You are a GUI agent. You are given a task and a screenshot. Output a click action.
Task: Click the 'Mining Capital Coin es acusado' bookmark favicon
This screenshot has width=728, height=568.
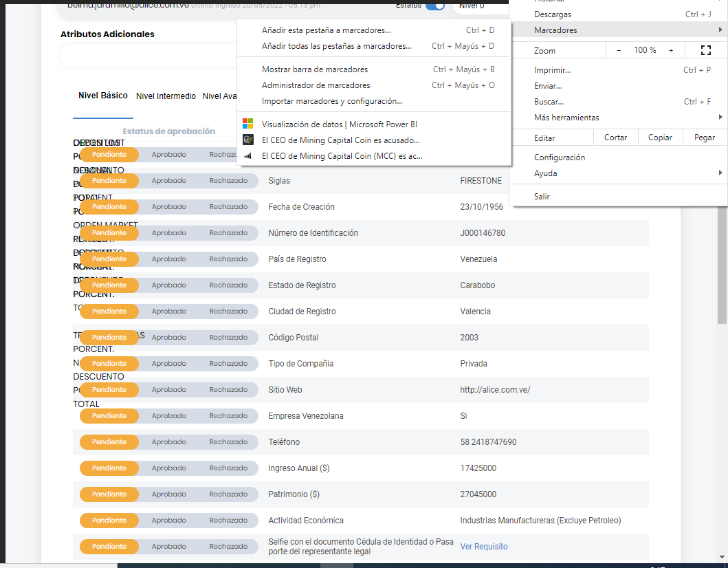pos(248,140)
